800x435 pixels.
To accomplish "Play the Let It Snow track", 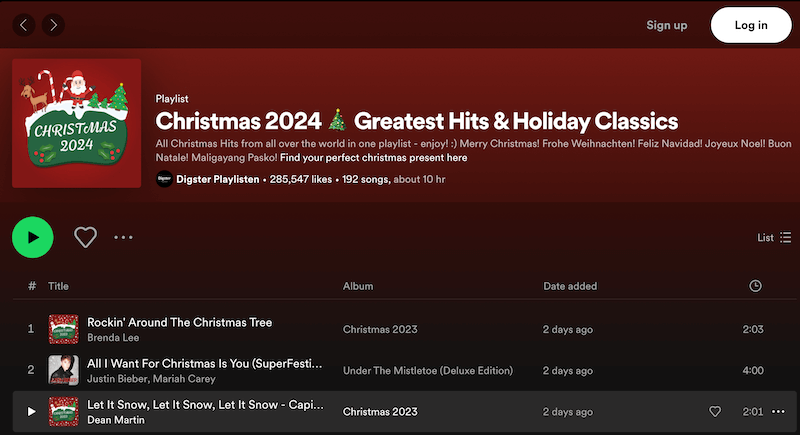I will tap(31, 411).
